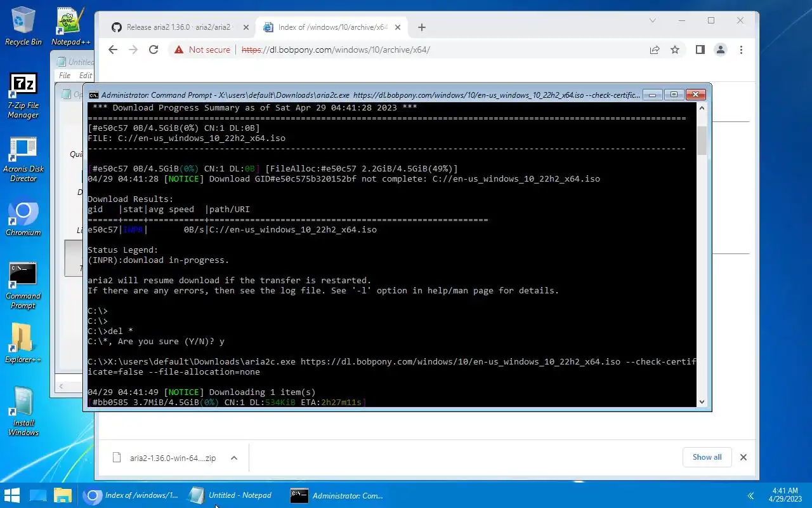Open the browser profile avatar
The width and height of the screenshot is (812, 508).
(721, 50)
